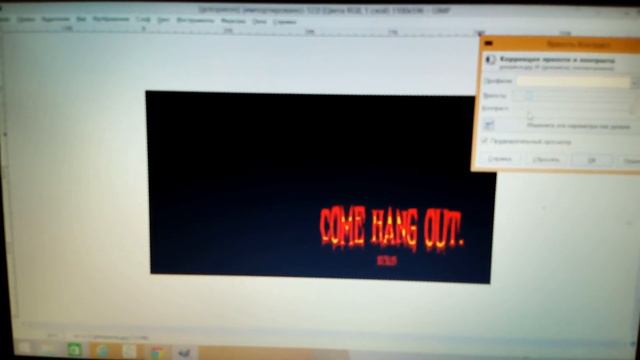Open the Правка (Edit) menu
Screen dimensions: 640x360
26,19
